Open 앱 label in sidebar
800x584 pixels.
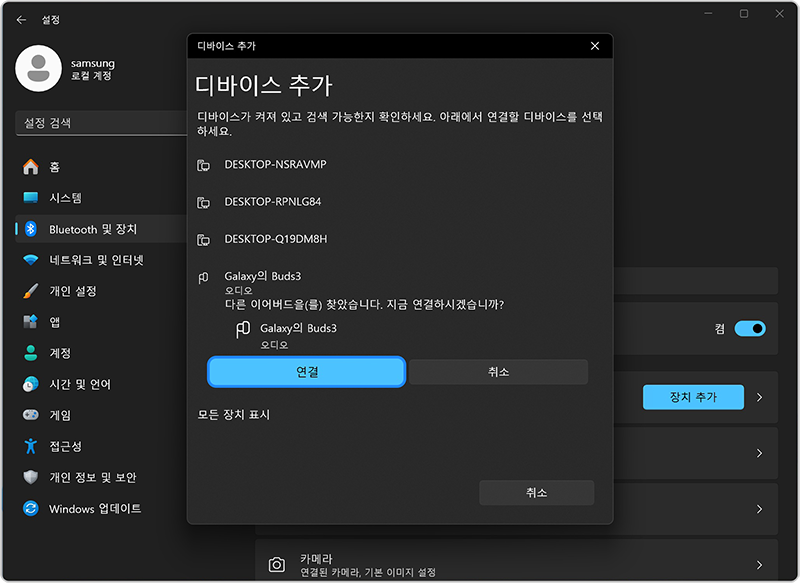(x=55, y=322)
